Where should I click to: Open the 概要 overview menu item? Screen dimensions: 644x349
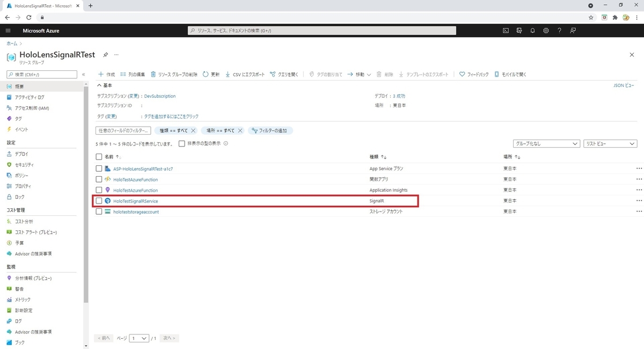pos(42,86)
